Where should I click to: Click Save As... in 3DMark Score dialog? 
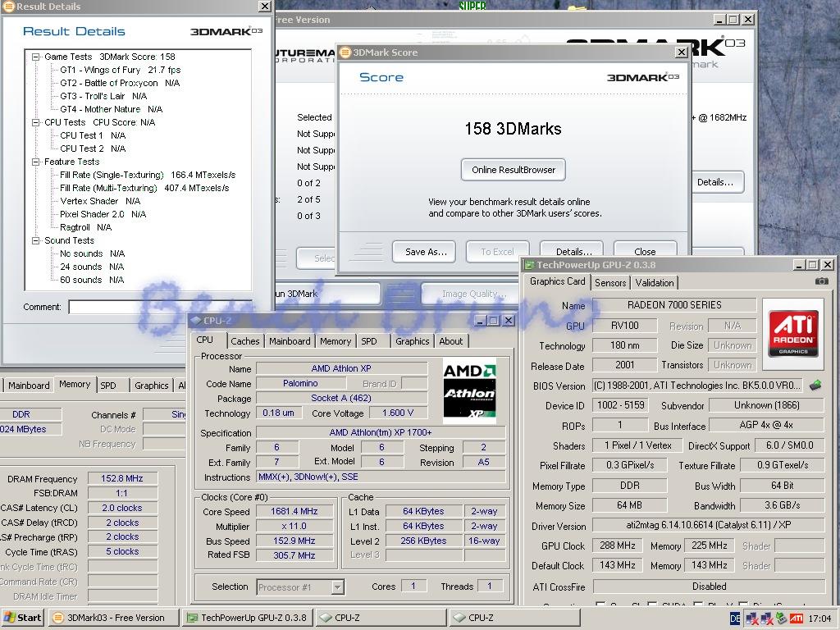pyautogui.click(x=424, y=252)
